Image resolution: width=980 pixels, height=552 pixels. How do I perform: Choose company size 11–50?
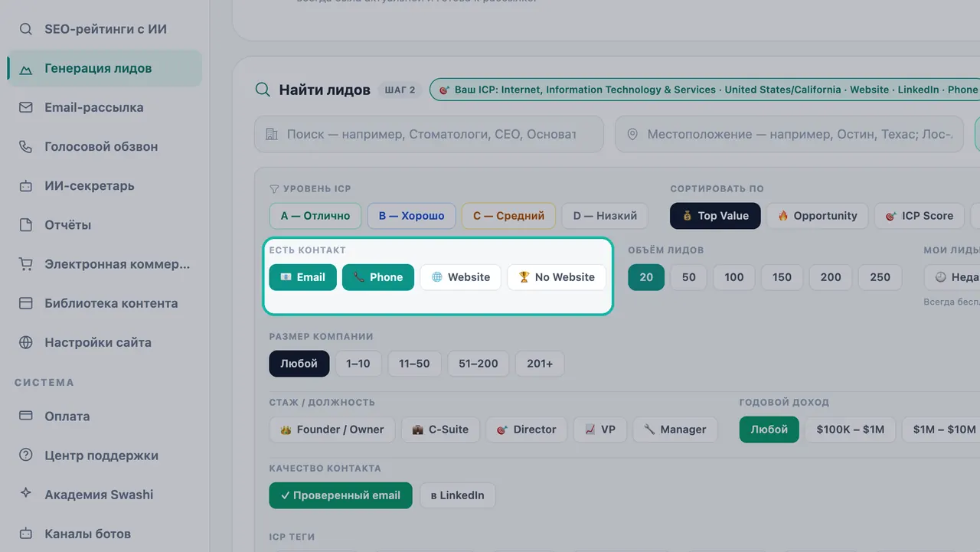click(414, 364)
